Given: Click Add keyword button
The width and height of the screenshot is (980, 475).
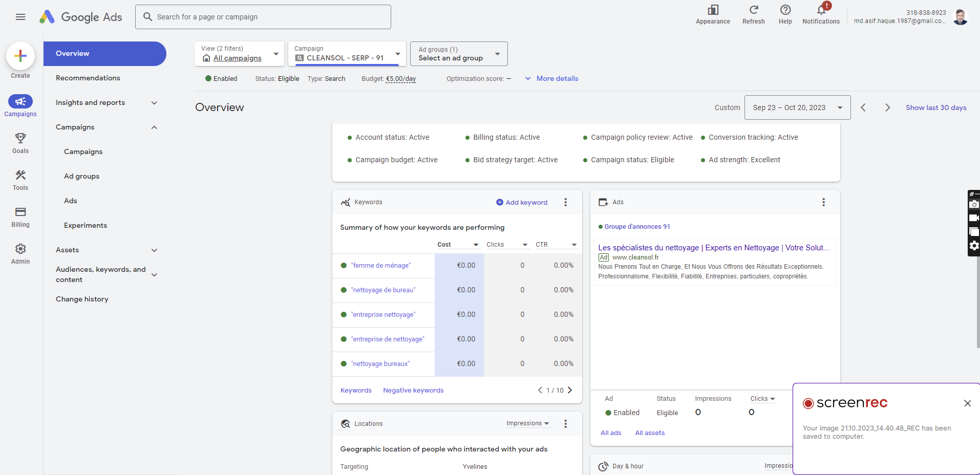Looking at the screenshot, I should pyautogui.click(x=522, y=202).
